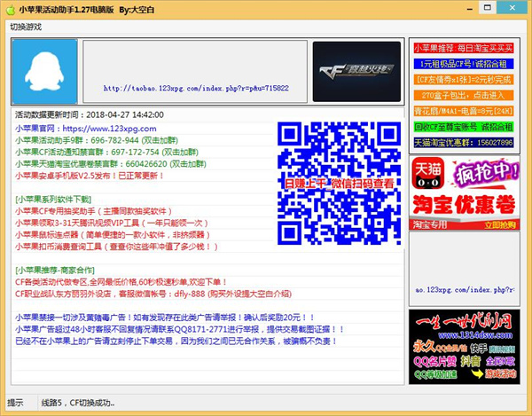Screen dimensions: 532x416
Task: Click the 立即抢购 text on Taobao banner
Action: (x=500, y=225)
